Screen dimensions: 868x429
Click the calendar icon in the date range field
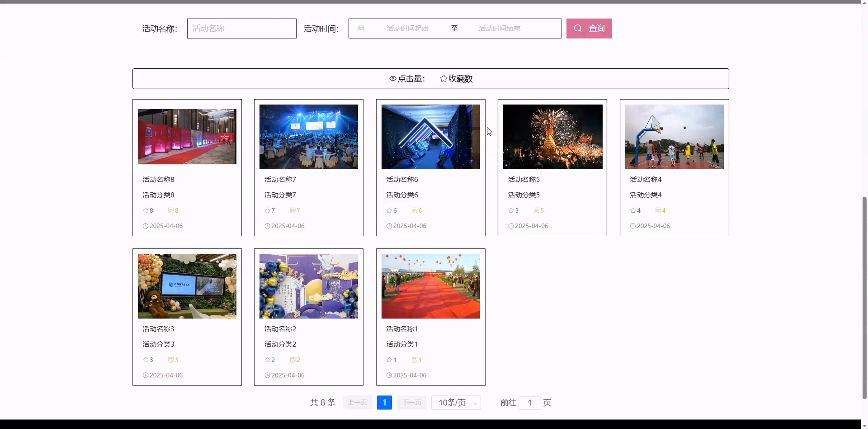tap(360, 29)
